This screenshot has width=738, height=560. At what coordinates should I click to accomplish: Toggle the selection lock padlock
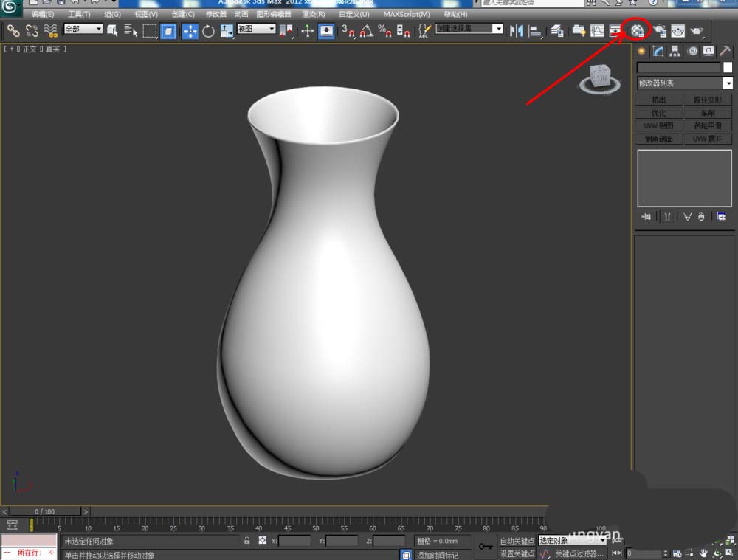(x=247, y=541)
